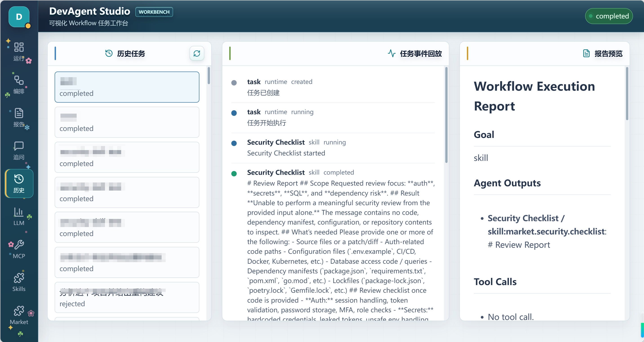This screenshot has height=342, width=644.
Task: Click the history list scrollbar thumb
Action: pos(209,76)
